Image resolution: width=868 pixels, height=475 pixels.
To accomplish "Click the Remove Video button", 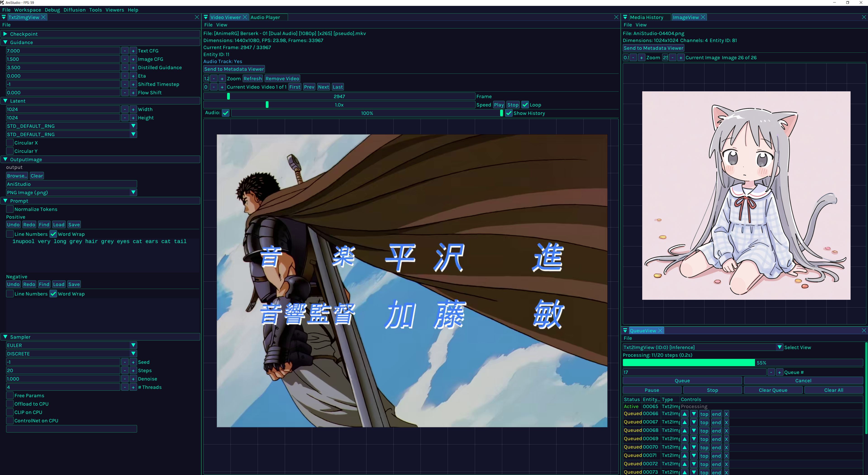I will pyautogui.click(x=282, y=79).
